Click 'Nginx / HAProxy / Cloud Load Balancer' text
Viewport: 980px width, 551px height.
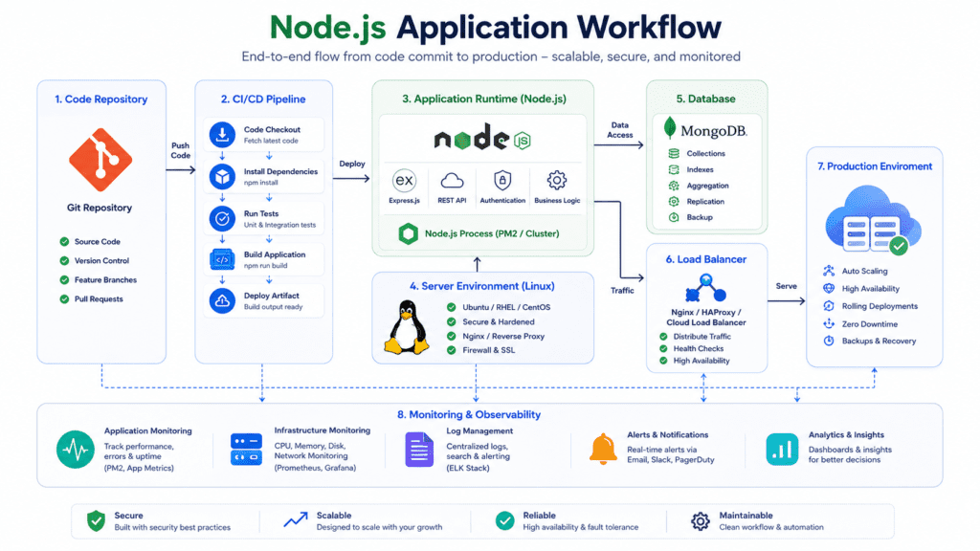point(706,318)
